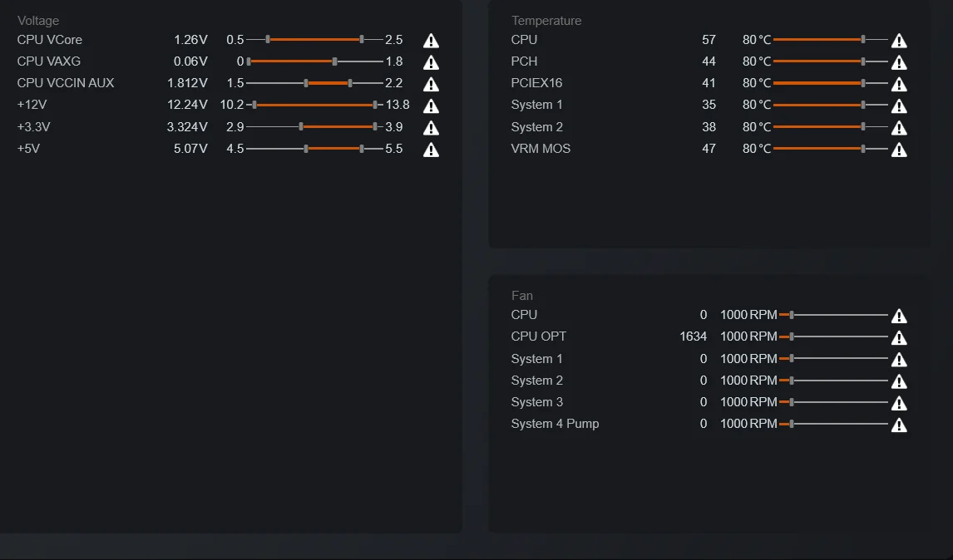The height and width of the screenshot is (560, 953).
Task: Click the Voltage section heading
Action: tap(38, 20)
